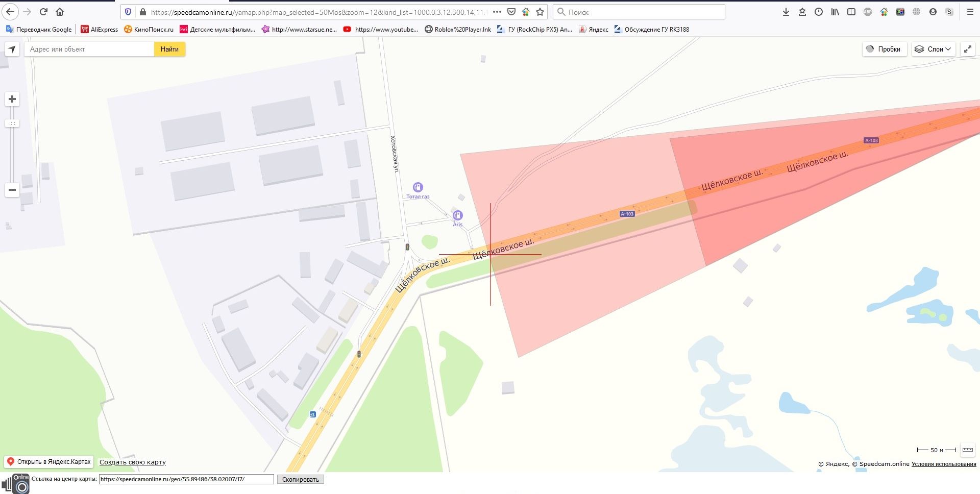
Task: Click the Aris gas station marker
Action: click(458, 215)
